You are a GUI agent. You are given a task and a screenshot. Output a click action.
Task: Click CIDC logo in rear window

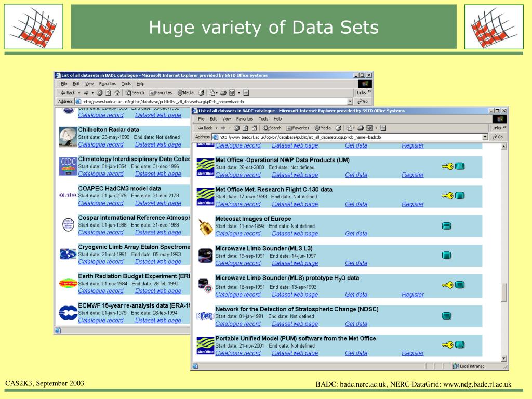tap(68, 166)
